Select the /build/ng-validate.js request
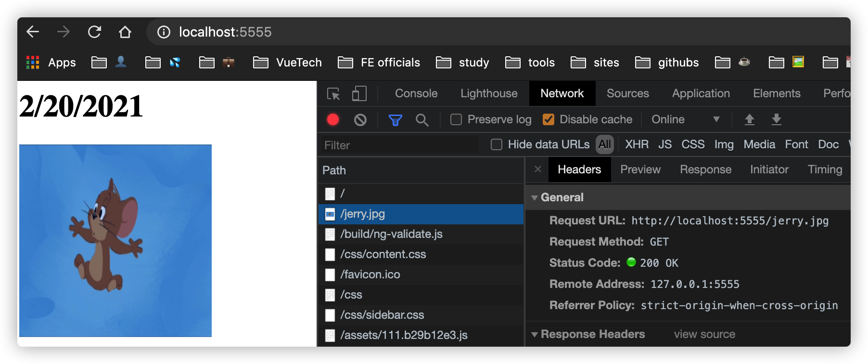Viewport: 868px width, 364px height. point(421,234)
